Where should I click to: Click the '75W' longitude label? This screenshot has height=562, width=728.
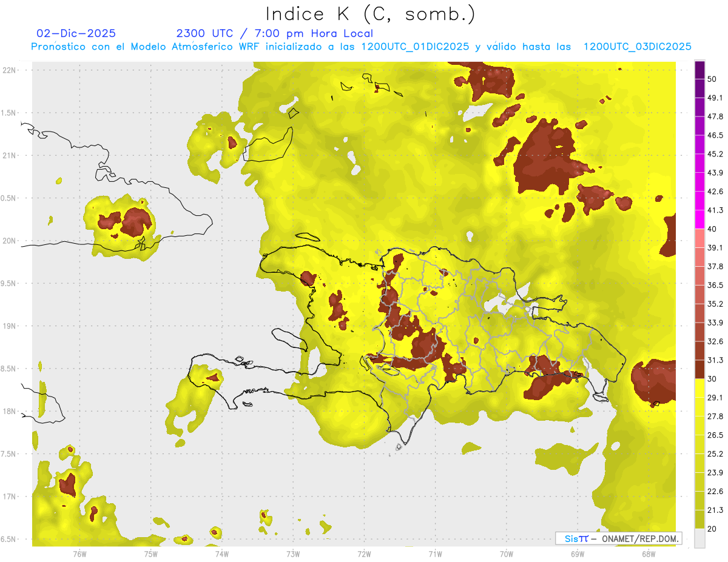tap(151, 554)
